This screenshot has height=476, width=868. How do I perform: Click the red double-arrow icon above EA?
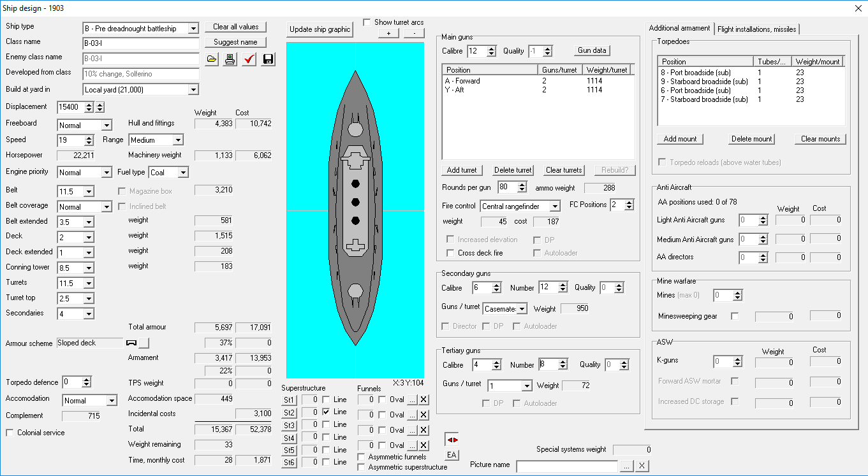click(452, 440)
